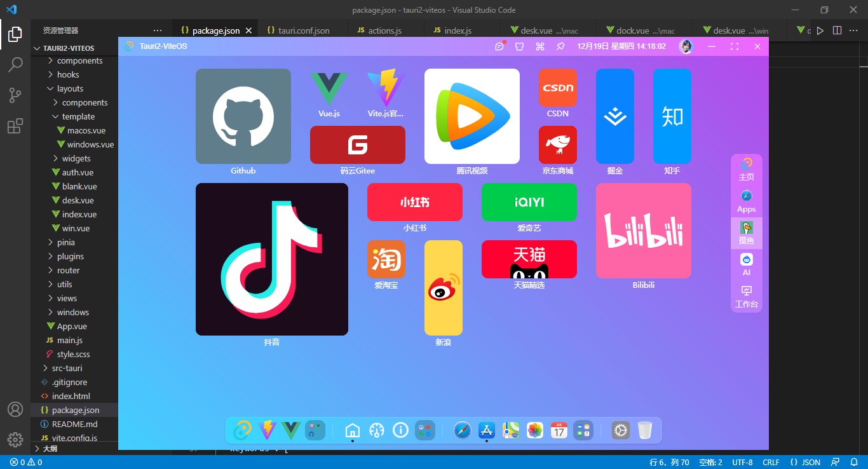Select 主页 in the side widget panel

coord(747,170)
